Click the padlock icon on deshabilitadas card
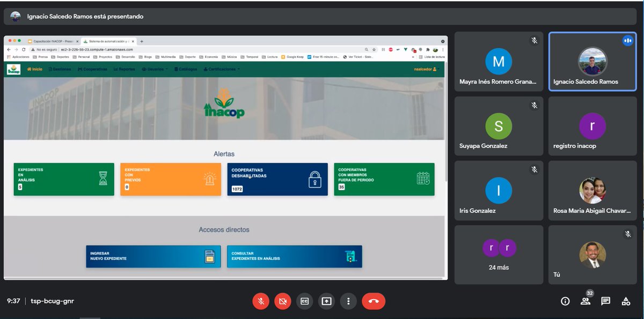Screen dimensions: 644x319 pyautogui.click(x=315, y=180)
